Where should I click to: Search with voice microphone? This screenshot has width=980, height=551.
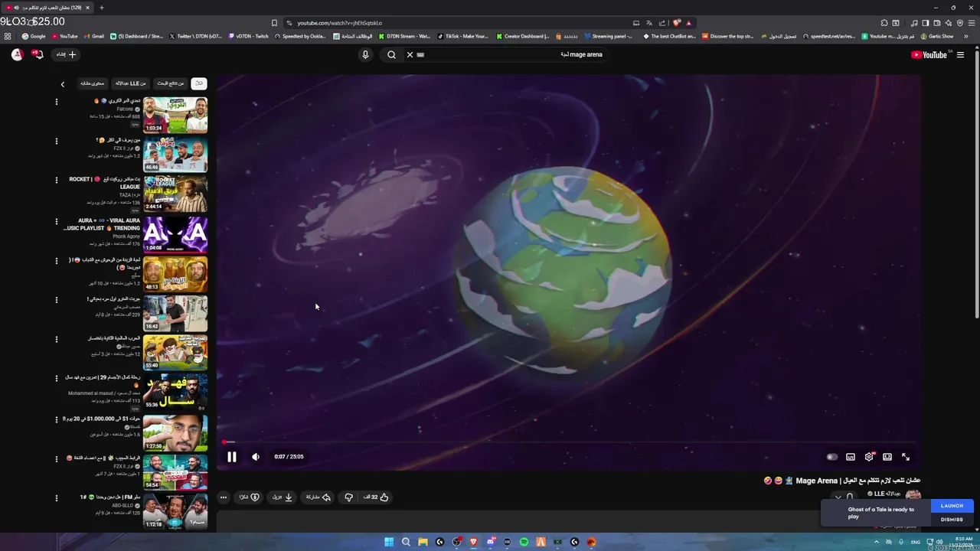coord(365,54)
